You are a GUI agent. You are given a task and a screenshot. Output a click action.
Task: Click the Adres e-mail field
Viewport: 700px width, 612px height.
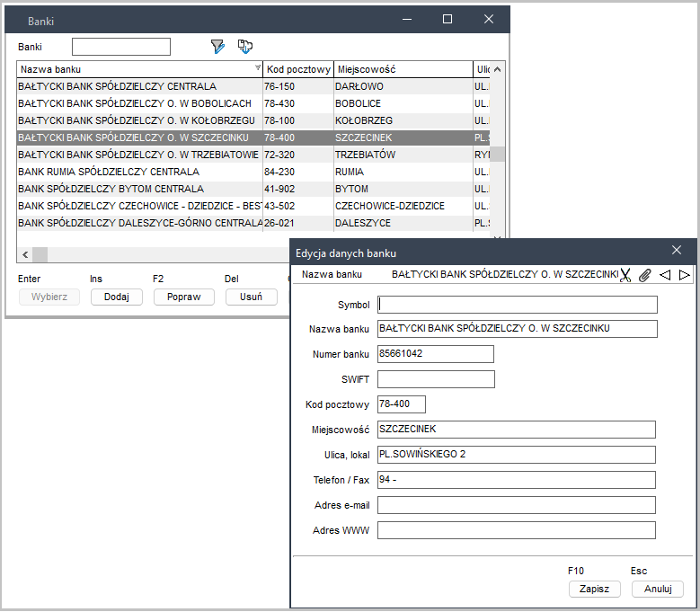[516, 505]
